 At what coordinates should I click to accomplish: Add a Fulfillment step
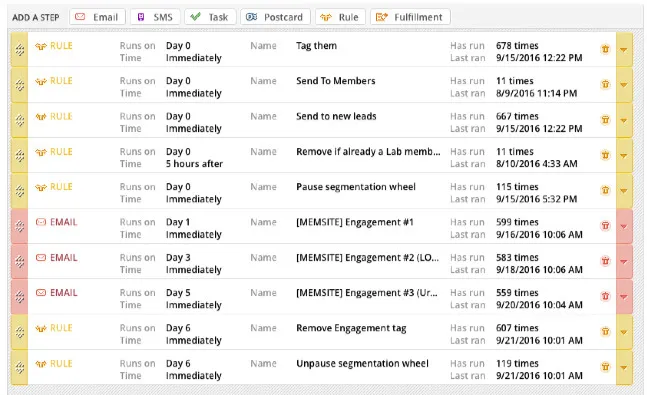410,17
